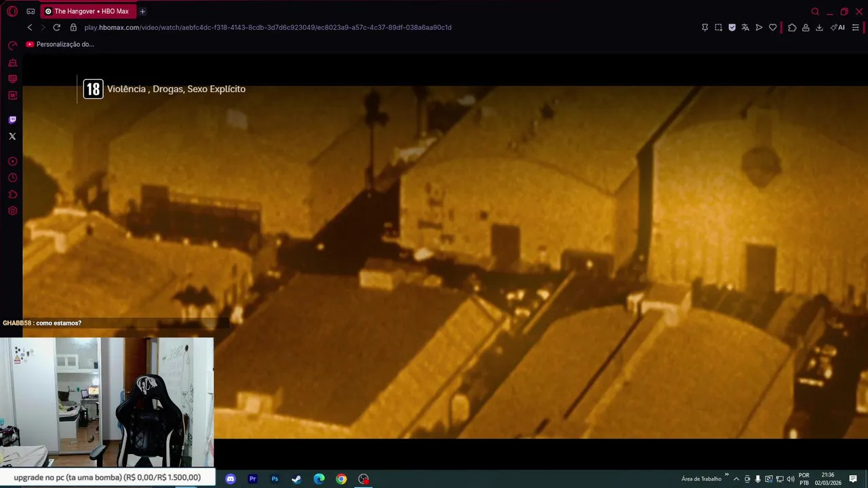
Task: Open X (Twitter) panel in sidebar
Action: tap(12, 136)
